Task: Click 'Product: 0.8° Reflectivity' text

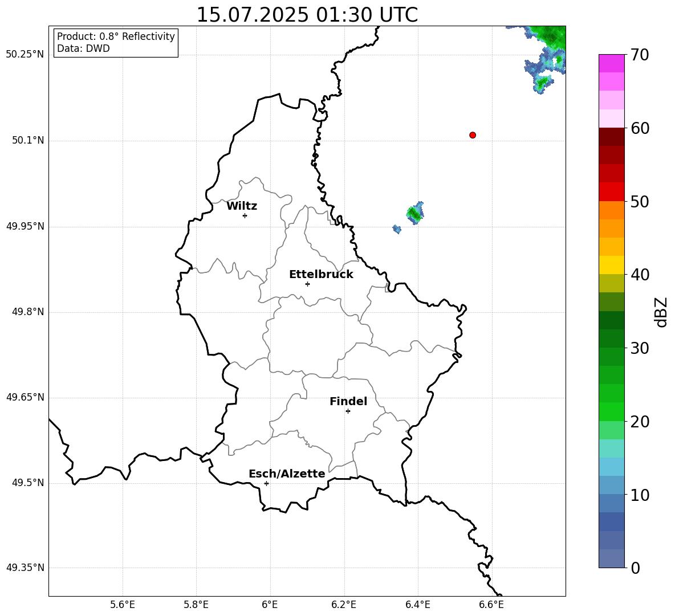Action: [x=116, y=36]
